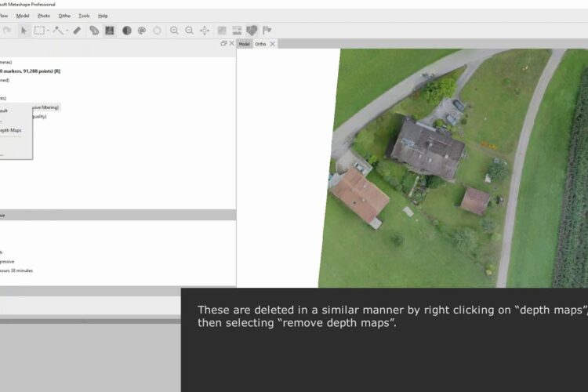Click the zoom out magnifier icon
Viewport: 588px width, 392px height.
(189, 31)
